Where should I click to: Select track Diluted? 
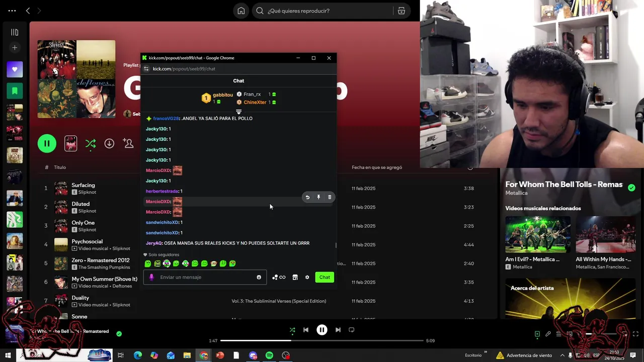(80, 204)
